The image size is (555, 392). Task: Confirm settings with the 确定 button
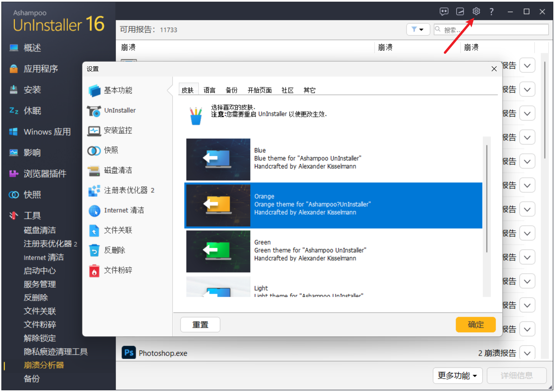(476, 325)
